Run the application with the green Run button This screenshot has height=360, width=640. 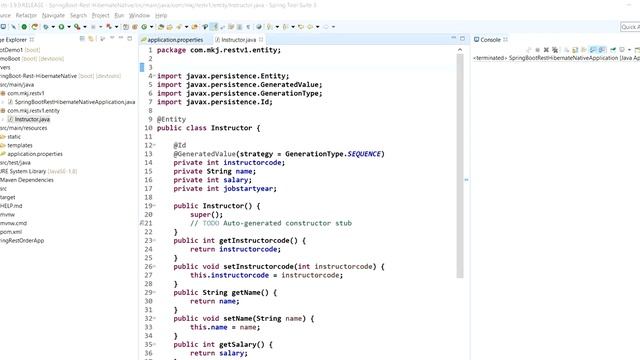coord(61,27)
